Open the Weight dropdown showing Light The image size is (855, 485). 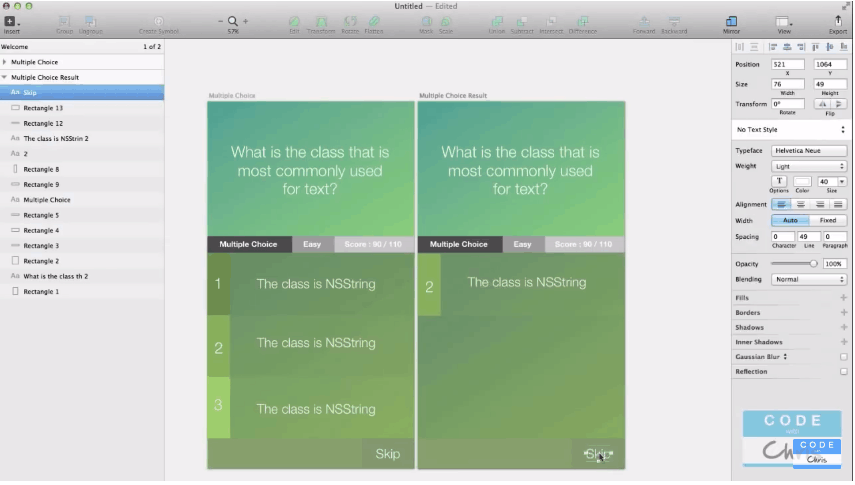point(808,166)
